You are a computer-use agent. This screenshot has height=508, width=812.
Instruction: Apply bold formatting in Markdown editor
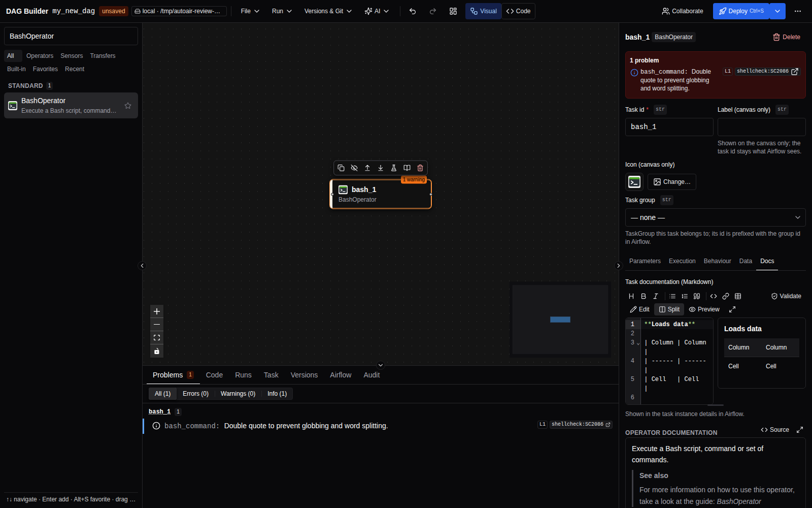coord(644,296)
